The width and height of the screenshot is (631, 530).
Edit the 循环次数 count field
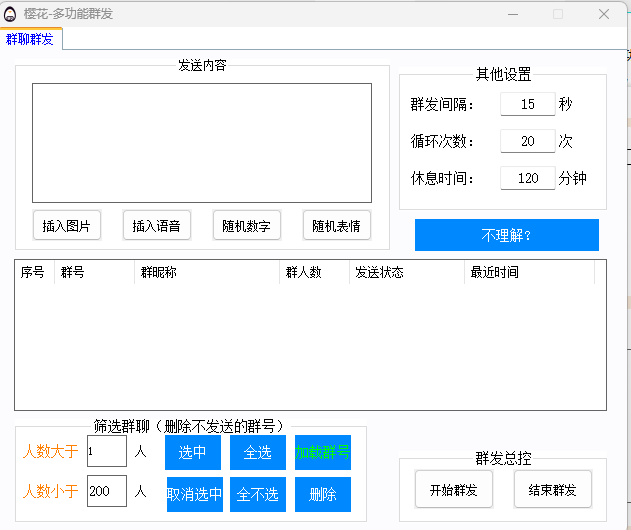tap(527, 141)
